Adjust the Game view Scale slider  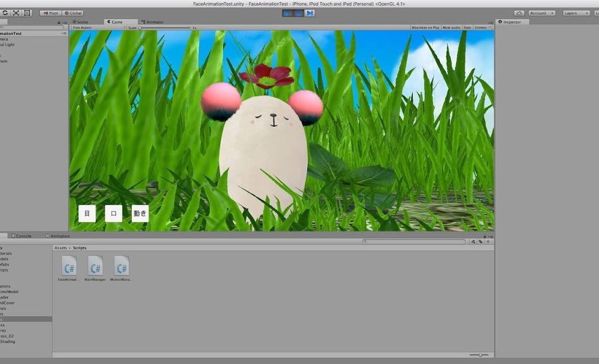pos(165,28)
